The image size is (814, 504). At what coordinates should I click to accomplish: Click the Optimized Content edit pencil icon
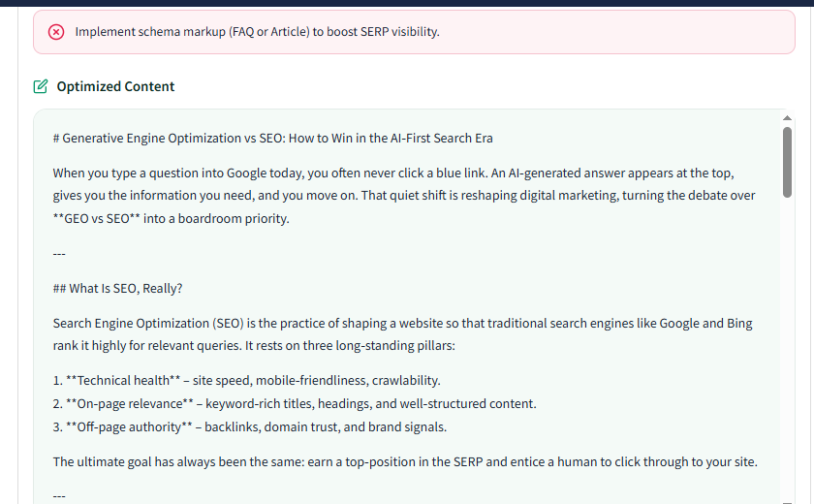(41, 86)
